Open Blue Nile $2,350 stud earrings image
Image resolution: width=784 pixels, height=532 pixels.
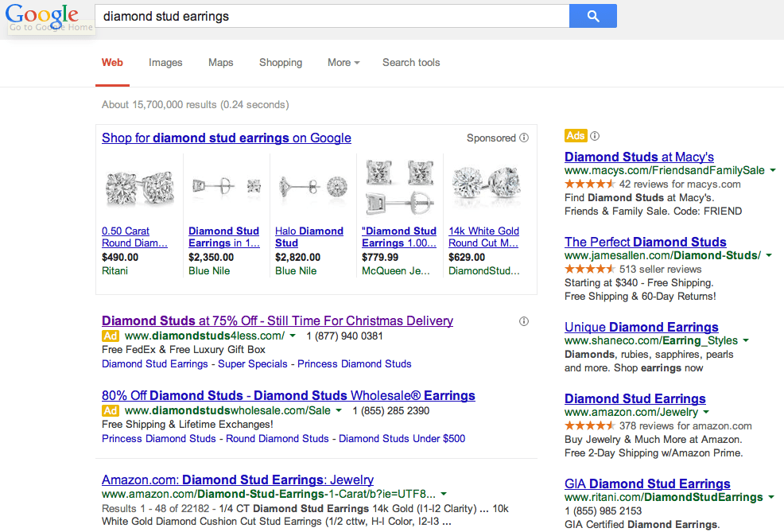click(227, 187)
